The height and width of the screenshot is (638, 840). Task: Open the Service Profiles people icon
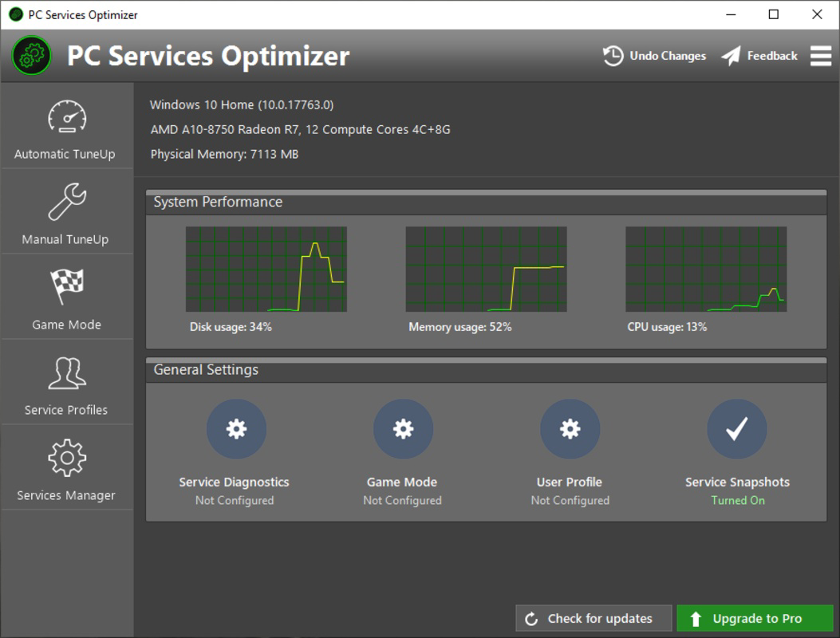67,373
